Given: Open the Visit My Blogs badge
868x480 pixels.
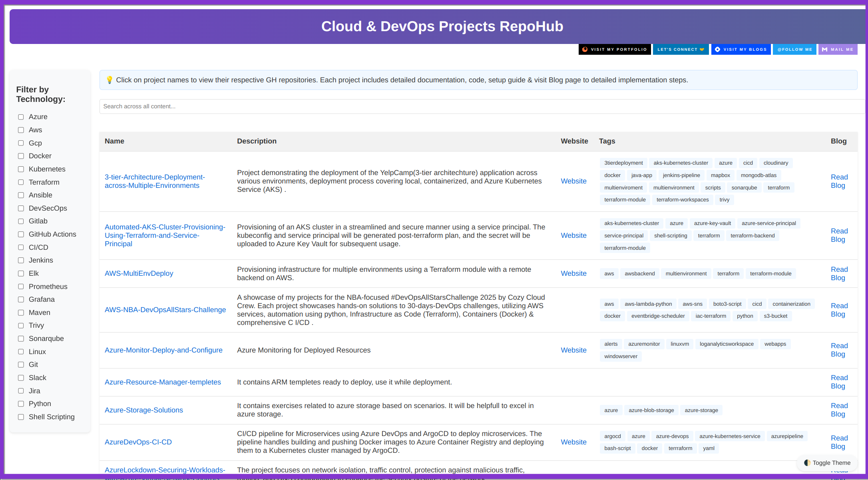Looking at the screenshot, I should point(741,50).
